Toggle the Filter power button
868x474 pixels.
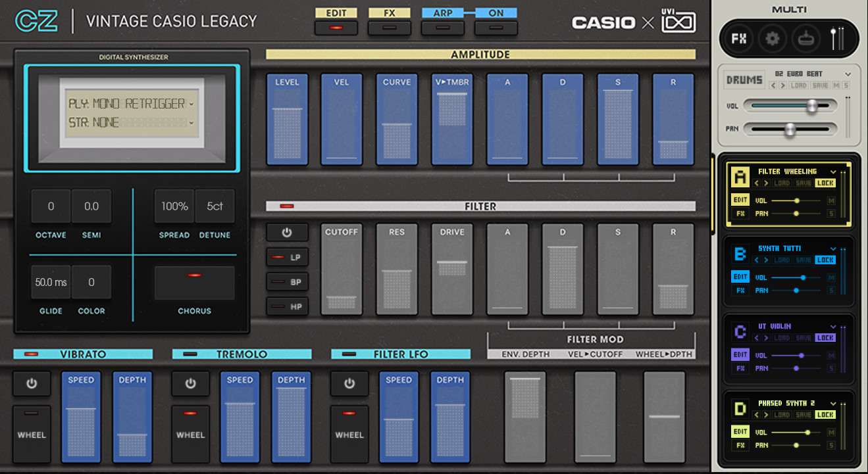287,232
